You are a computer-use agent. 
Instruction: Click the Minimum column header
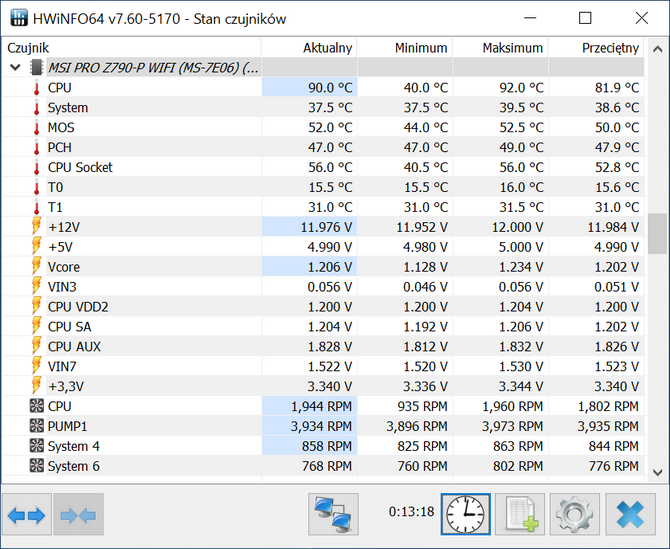point(405,48)
